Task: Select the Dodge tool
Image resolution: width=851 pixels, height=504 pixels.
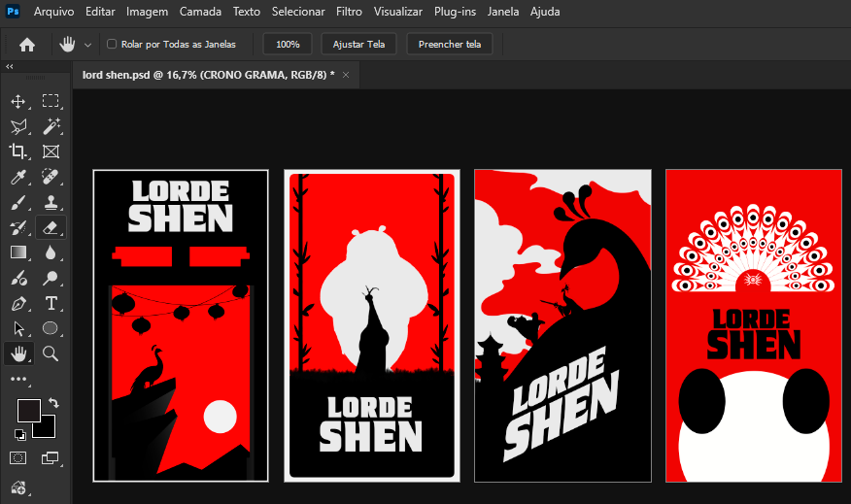Action: click(x=51, y=279)
